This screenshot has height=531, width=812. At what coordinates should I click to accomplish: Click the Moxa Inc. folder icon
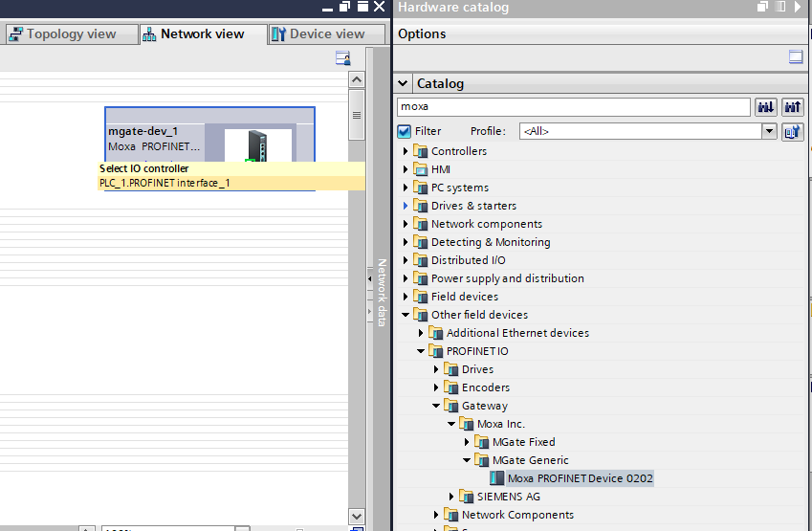tap(467, 424)
